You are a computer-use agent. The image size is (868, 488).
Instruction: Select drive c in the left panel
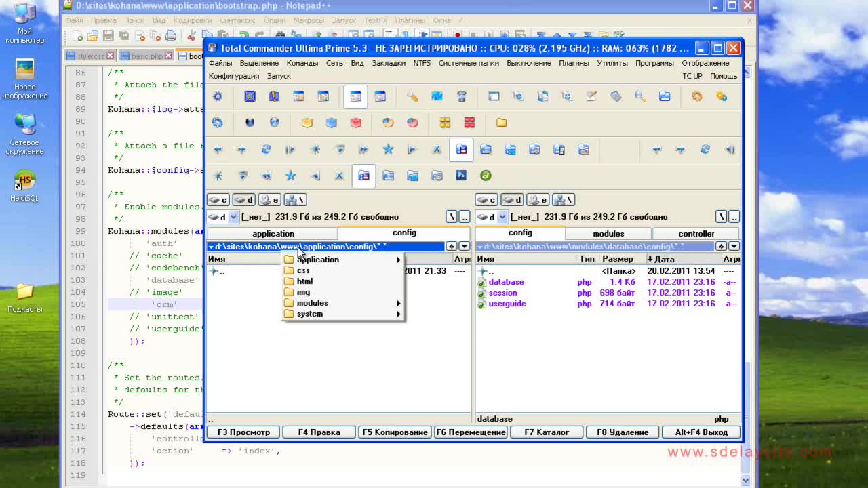(x=218, y=200)
